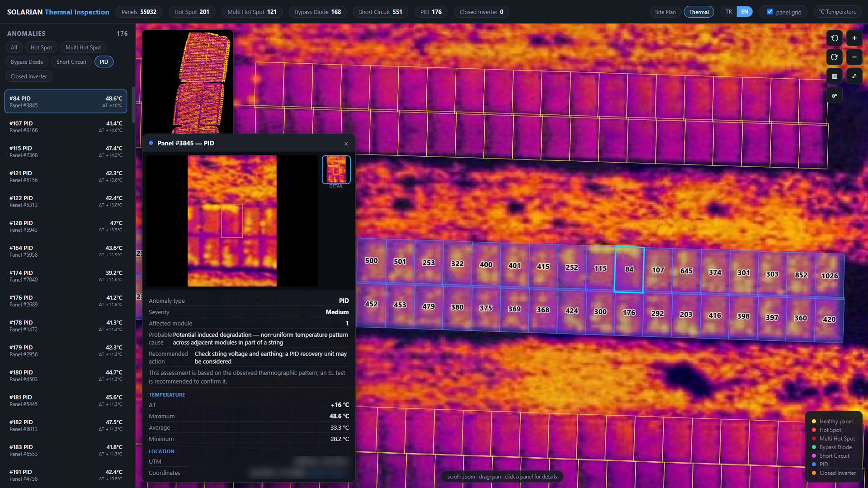
Task: Click map panel labeled 1026
Action: 830,276
